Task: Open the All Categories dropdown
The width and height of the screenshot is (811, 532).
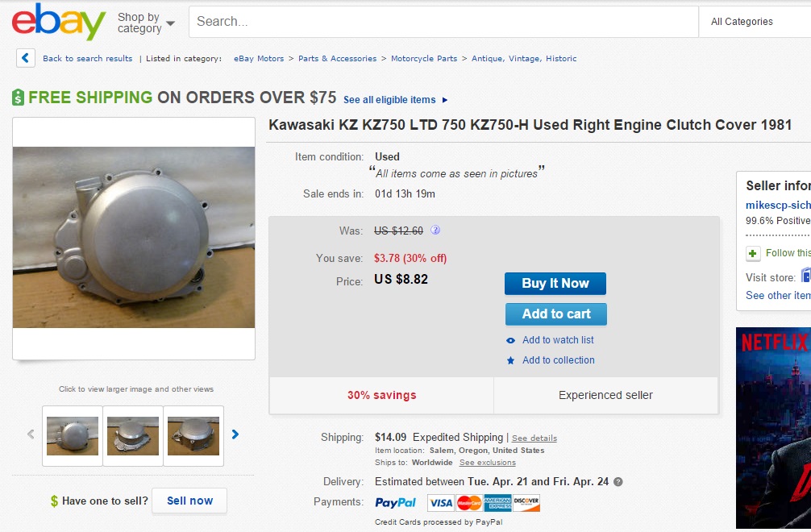Action: point(753,22)
